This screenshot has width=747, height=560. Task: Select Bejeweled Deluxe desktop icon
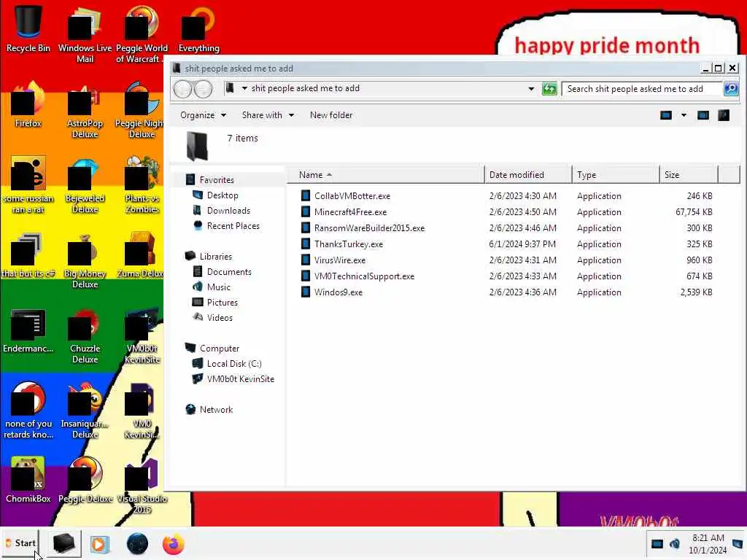[x=85, y=186]
